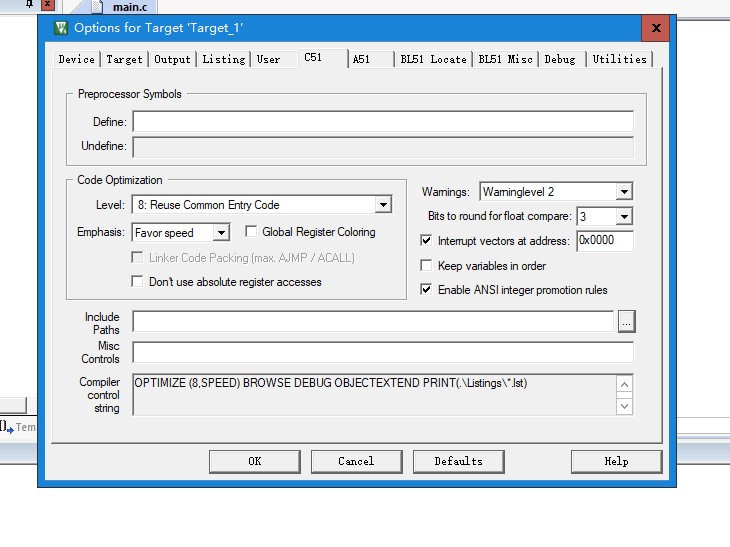The width and height of the screenshot is (730, 547).
Task: Click the Include Paths field
Action: tap(373, 321)
